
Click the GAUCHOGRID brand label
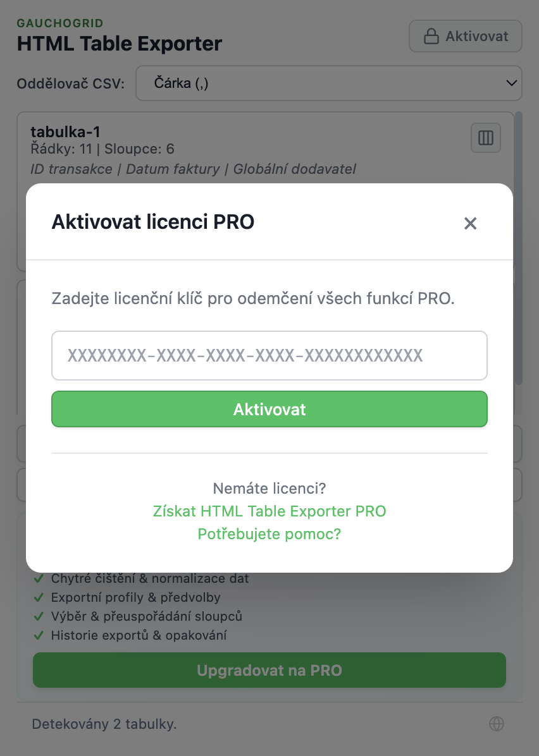click(60, 23)
